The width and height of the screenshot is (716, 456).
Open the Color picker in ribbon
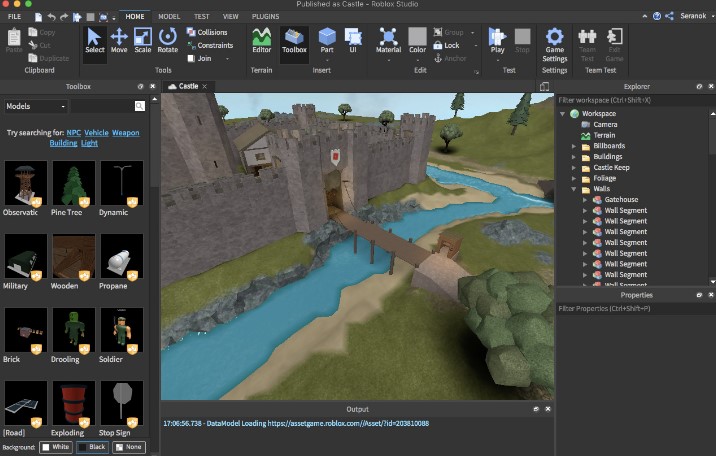coord(417,41)
